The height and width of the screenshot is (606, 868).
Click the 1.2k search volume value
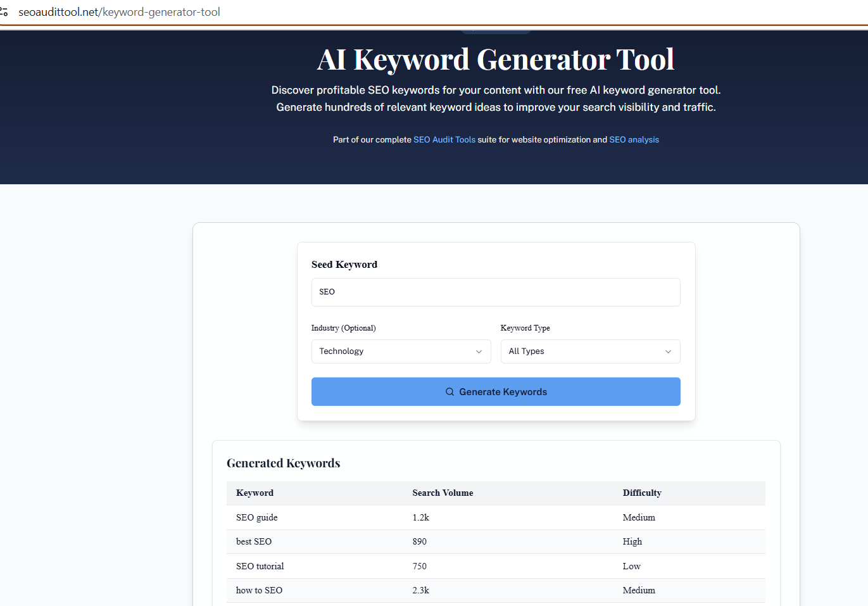coord(420,517)
